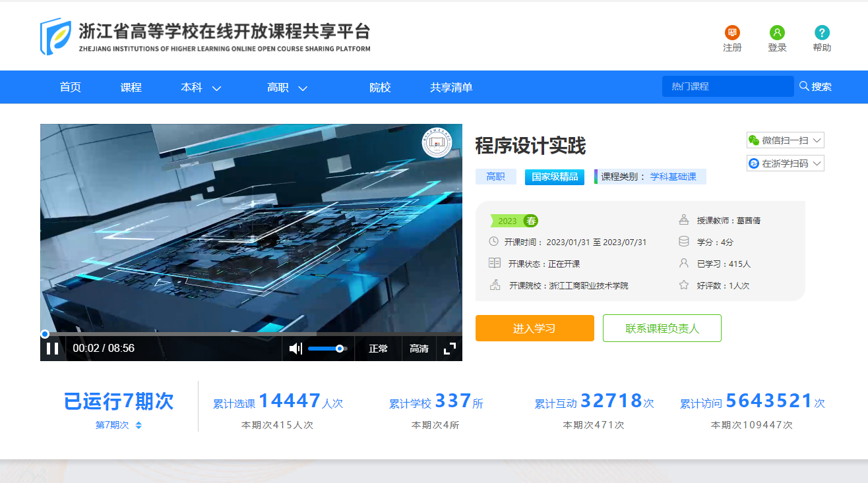Mute the video volume speaker

click(x=295, y=349)
